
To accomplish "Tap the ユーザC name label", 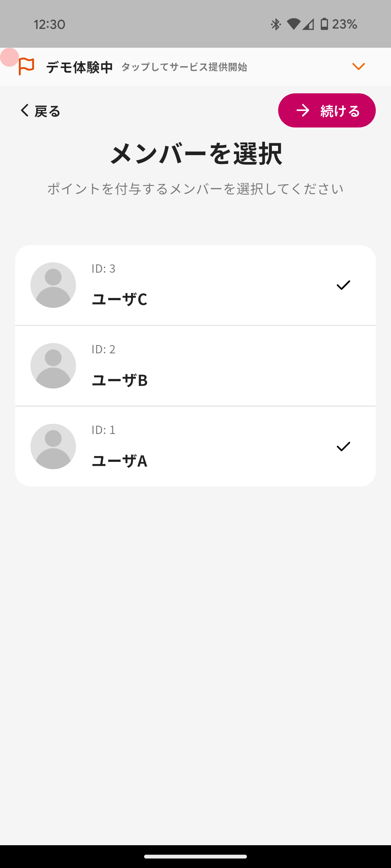I will (x=119, y=299).
